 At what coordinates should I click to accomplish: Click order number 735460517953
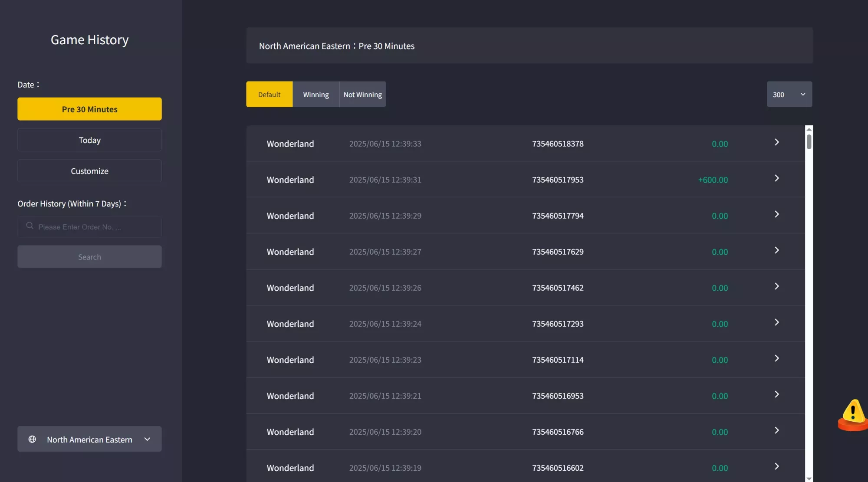[x=558, y=180]
